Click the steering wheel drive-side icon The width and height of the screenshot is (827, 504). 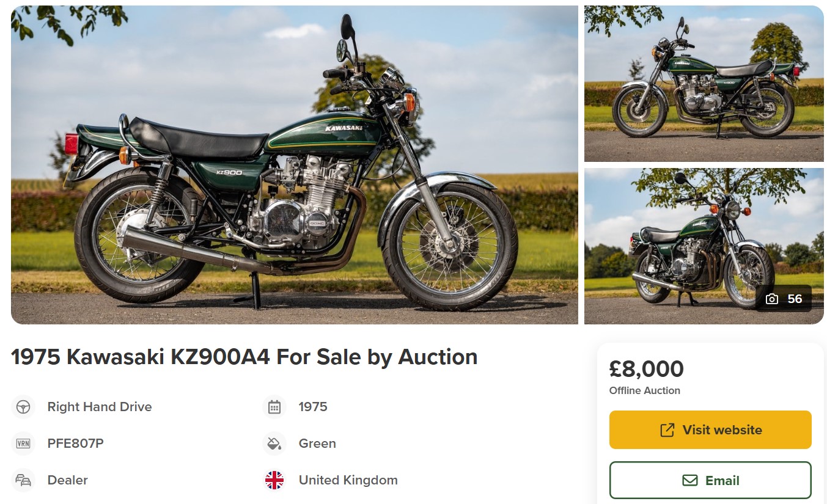tap(23, 407)
